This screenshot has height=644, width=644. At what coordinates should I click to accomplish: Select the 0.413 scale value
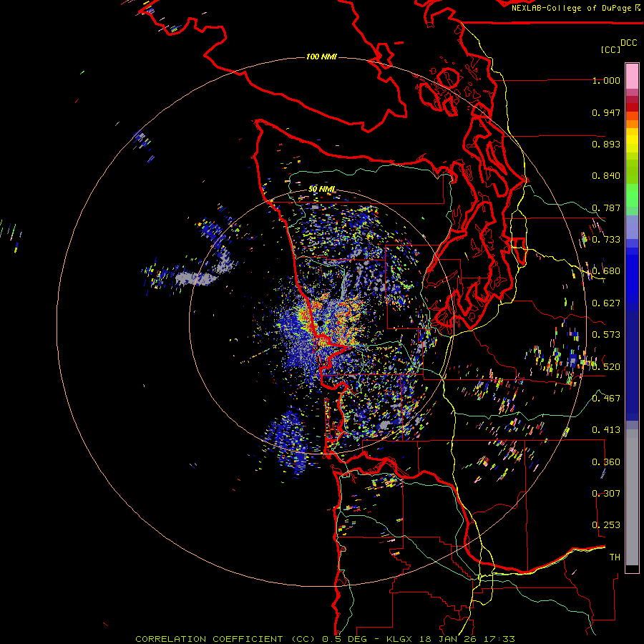(606, 430)
